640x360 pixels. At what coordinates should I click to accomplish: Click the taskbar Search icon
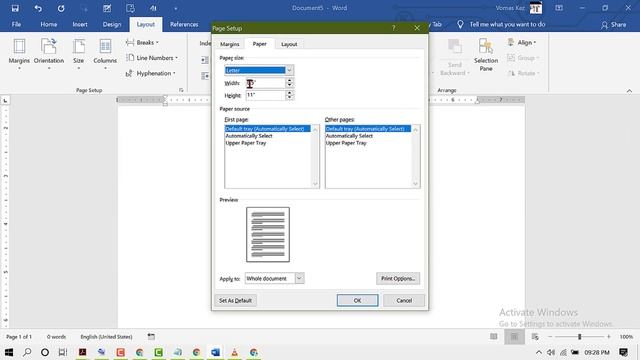coord(27,352)
